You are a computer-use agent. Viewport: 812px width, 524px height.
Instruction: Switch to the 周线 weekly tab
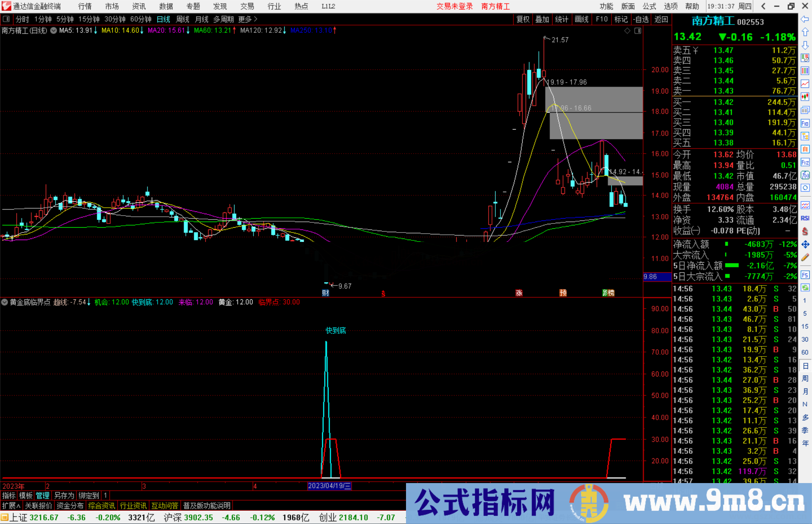pyautogui.click(x=182, y=19)
